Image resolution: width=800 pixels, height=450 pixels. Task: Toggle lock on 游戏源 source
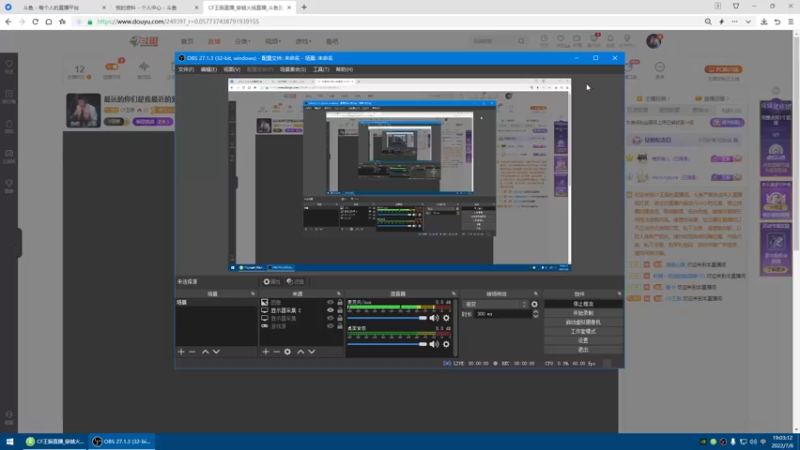point(340,326)
